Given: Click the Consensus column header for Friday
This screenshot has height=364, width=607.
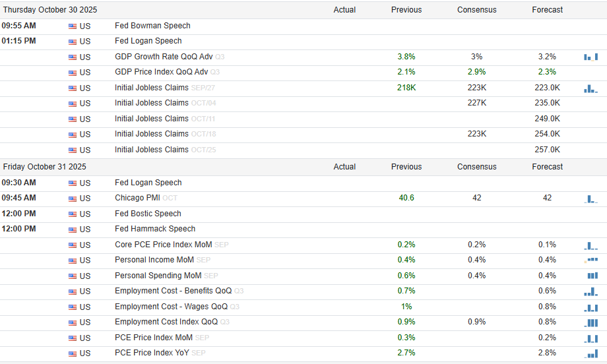Looking at the screenshot, I should (476, 167).
